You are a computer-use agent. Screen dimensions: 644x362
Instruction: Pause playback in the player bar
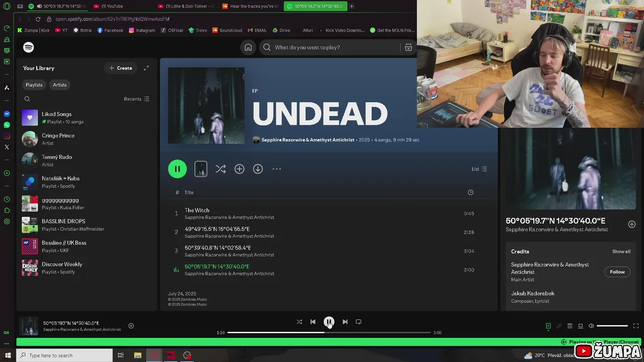tap(329, 322)
